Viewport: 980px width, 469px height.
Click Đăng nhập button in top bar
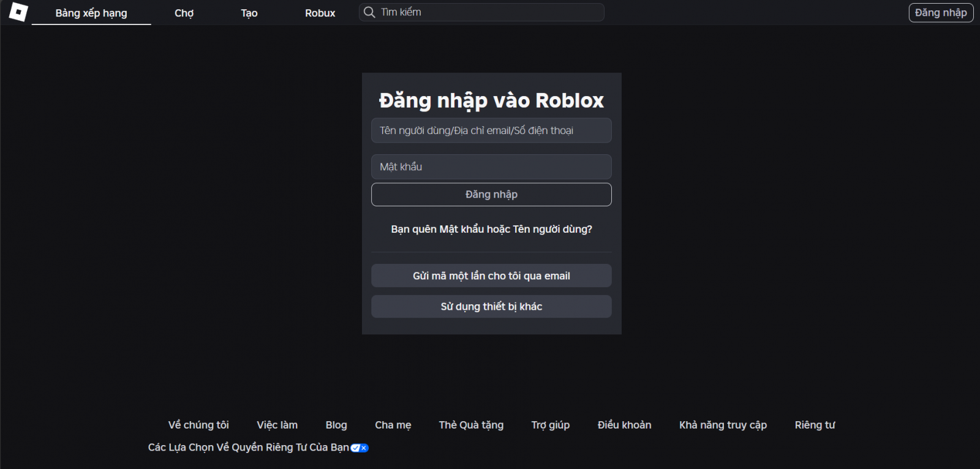(x=940, y=12)
